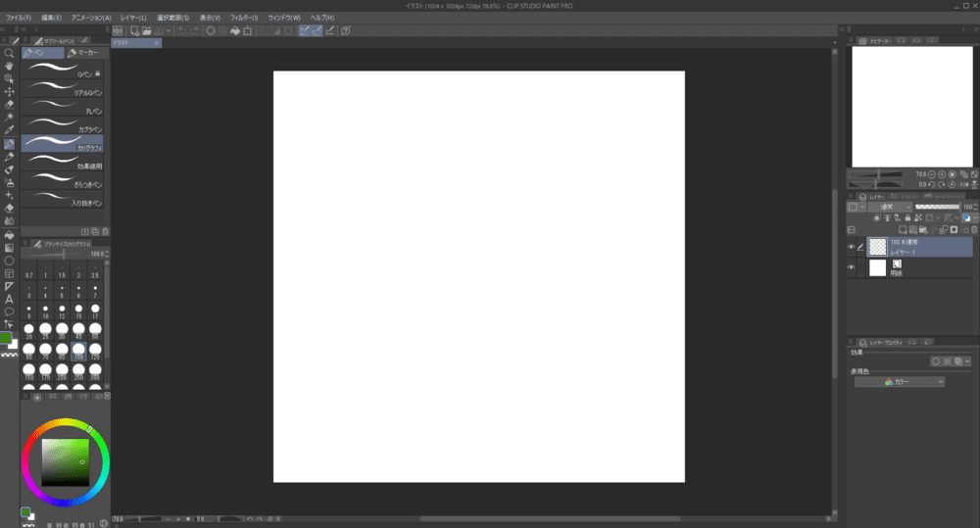This screenshot has height=528, width=980.
Task: Select the Decoration sparkle tool
Action: coord(9,196)
